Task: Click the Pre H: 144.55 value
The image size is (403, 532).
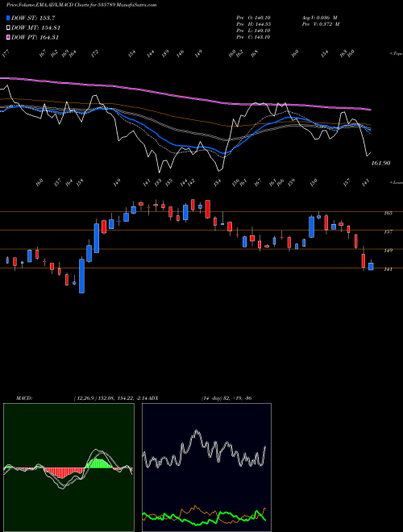Action: pos(253,24)
